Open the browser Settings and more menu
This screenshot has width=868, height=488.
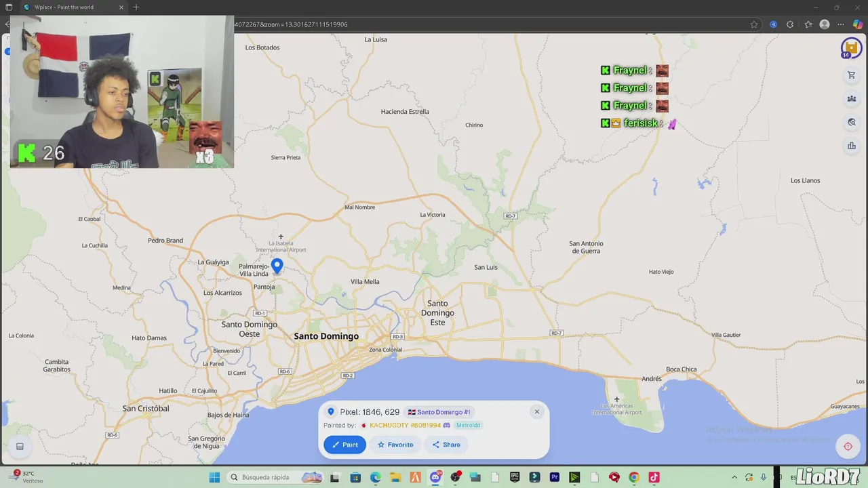click(841, 24)
